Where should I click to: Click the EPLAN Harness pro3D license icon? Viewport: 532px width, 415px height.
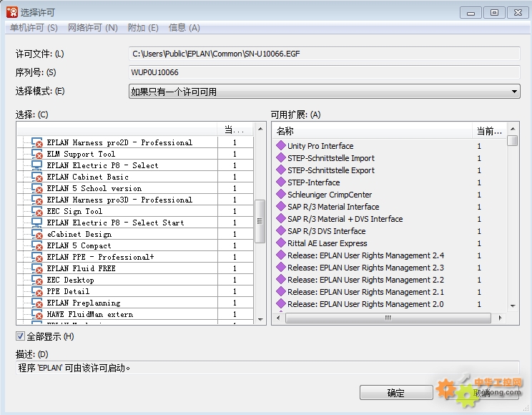[x=37, y=200]
